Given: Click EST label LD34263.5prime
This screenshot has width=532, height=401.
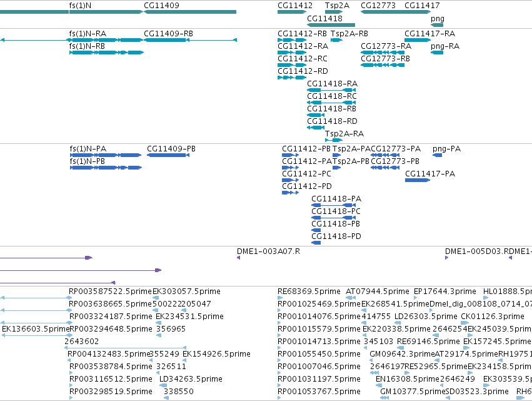Looking at the screenshot, I should [x=191, y=379].
